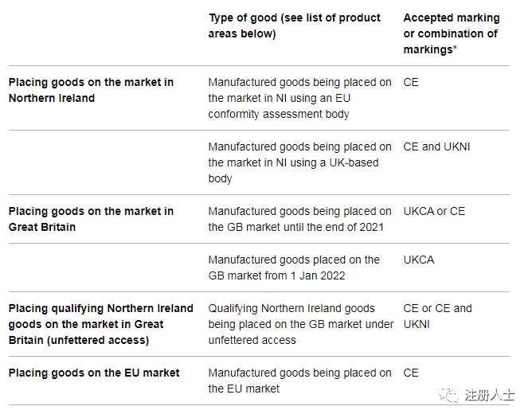Click the EU conformity assessment body description
Screen dimensions: 532x418
[299, 98]
